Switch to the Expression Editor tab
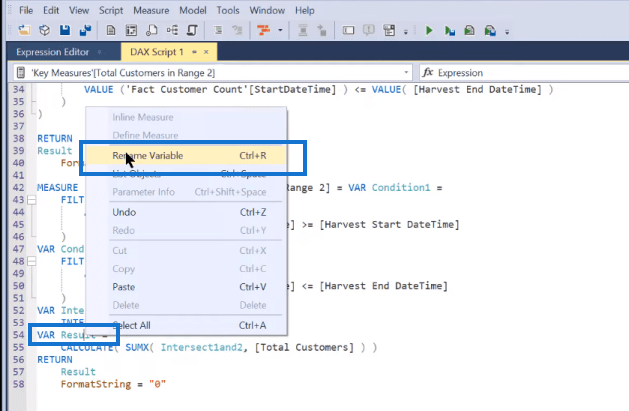This screenshot has width=629, height=411. coord(53,52)
